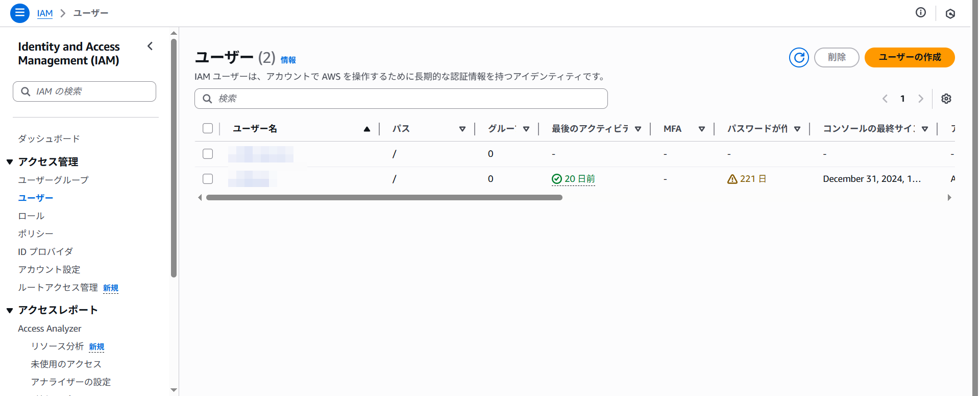The image size is (980, 396).
Task: Click the user 検索 filter field
Action: coord(401,99)
